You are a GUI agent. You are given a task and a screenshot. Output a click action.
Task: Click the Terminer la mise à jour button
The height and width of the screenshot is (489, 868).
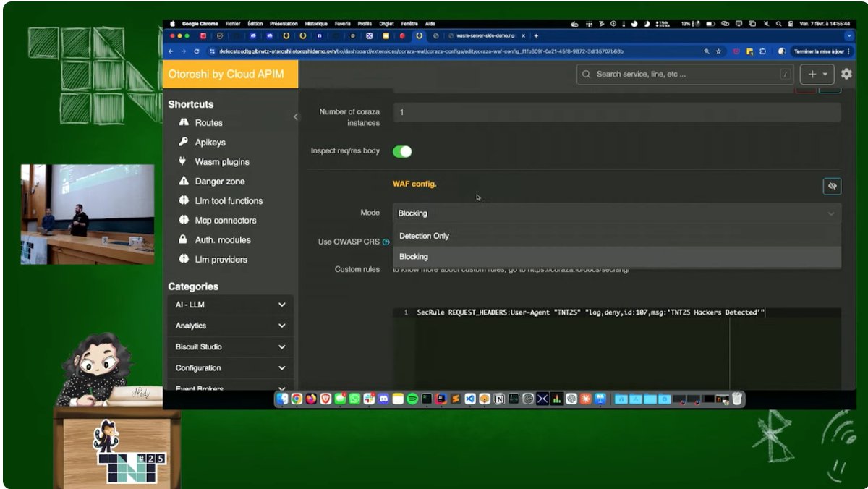click(821, 51)
